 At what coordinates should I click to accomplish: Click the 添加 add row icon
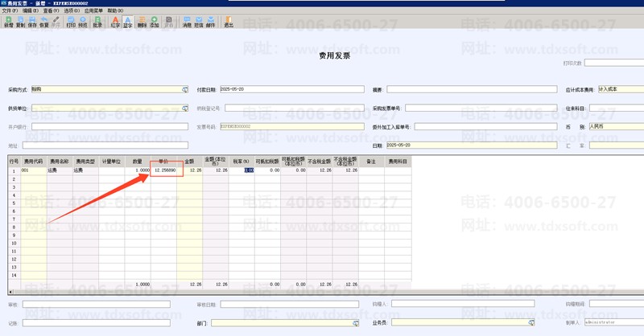tap(154, 23)
